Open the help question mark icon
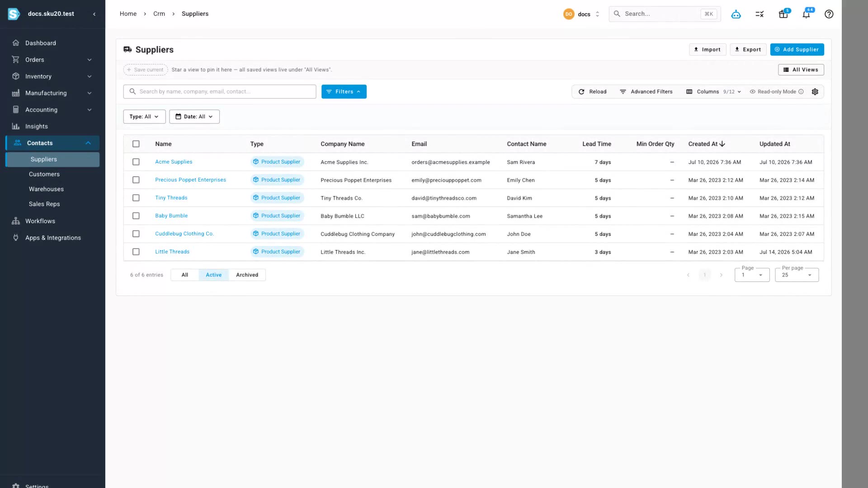The width and height of the screenshot is (868, 488). point(829,14)
